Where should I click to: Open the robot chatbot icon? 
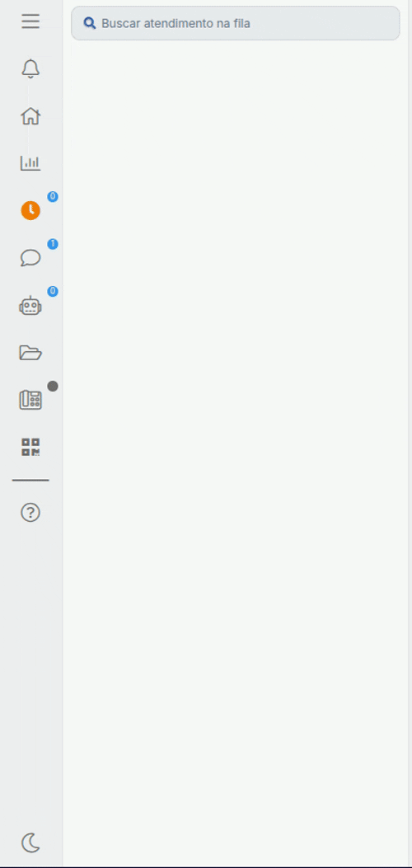click(x=30, y=305)
